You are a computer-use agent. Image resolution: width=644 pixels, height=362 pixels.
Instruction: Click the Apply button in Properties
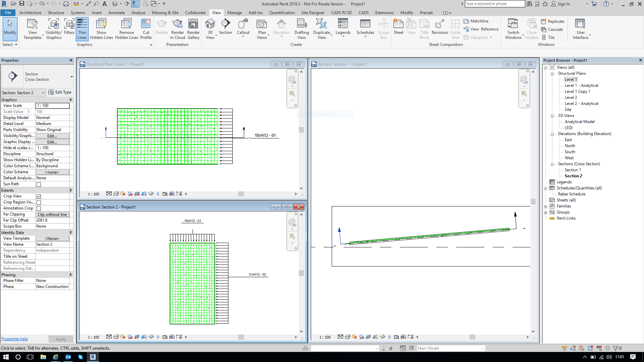click(x=61, y=339)
